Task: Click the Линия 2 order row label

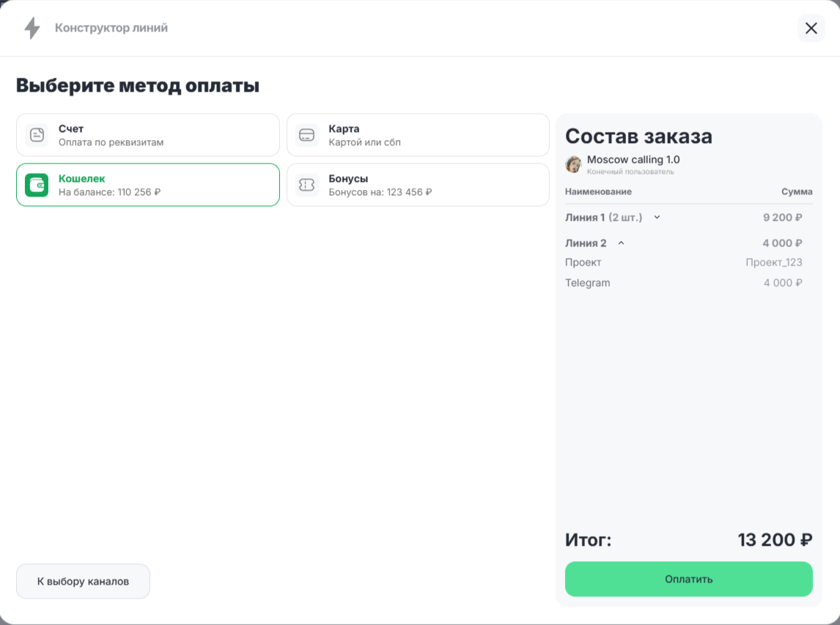Action: point(586,243)
